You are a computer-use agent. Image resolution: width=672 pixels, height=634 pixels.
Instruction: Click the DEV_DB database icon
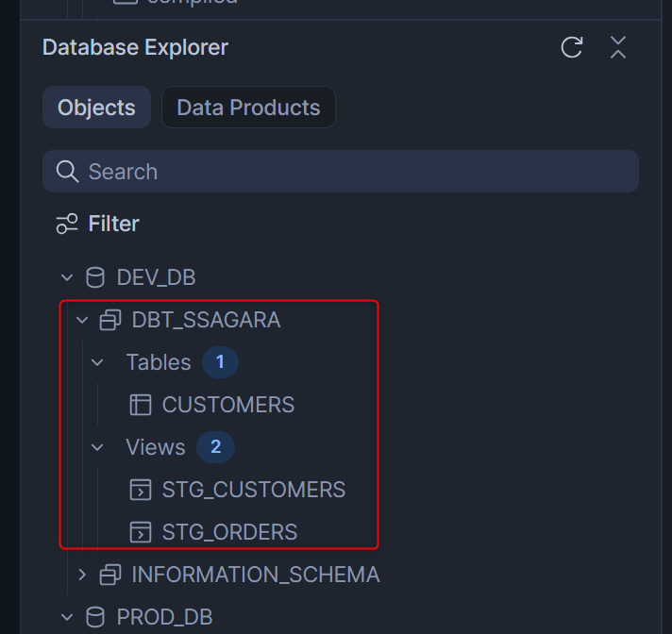95,277
